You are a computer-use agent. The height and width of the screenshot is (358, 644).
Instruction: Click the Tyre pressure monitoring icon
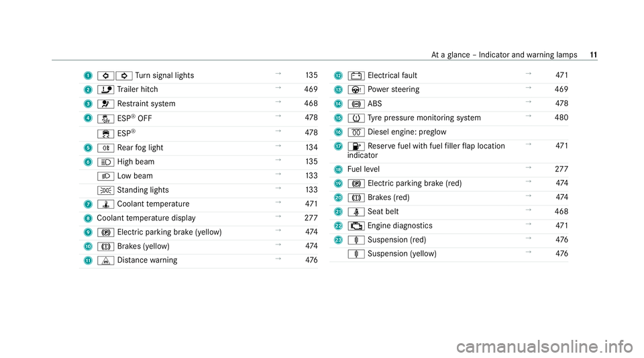coord(356,118)
